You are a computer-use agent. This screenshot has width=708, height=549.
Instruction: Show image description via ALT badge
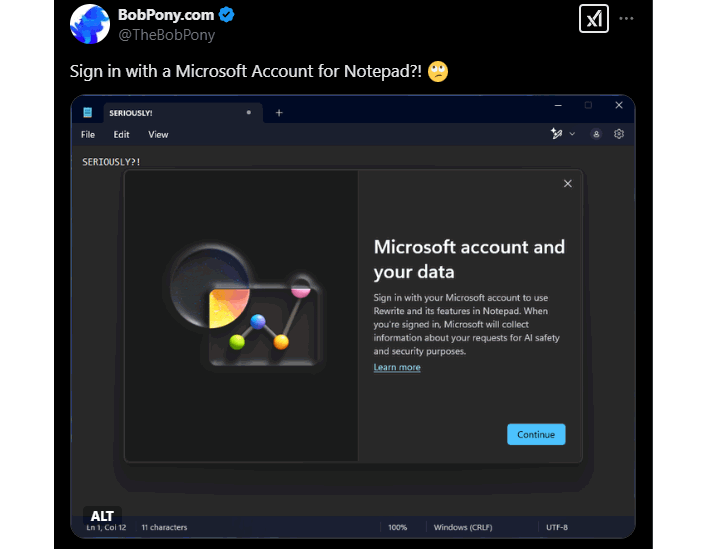tap(102, 517)
